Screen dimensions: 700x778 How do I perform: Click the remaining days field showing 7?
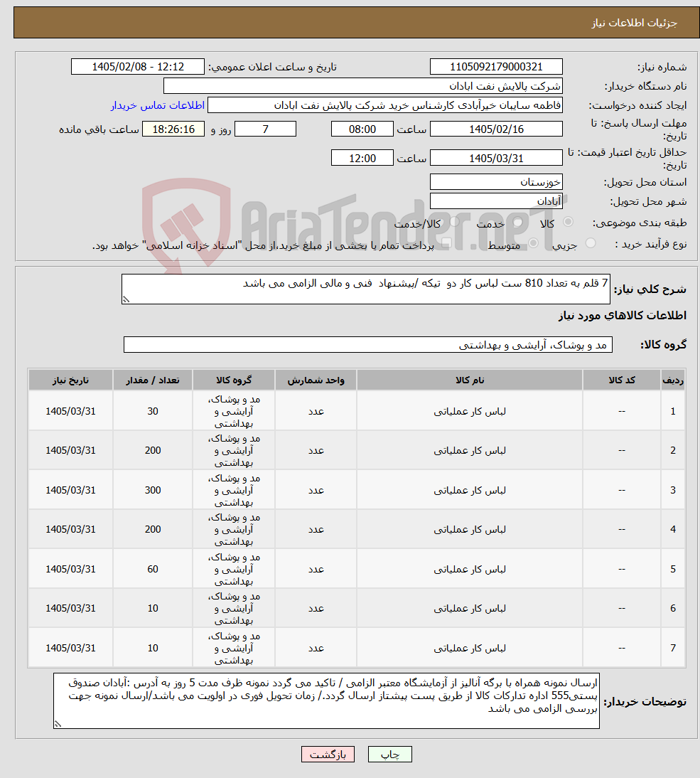coord(265,129)
